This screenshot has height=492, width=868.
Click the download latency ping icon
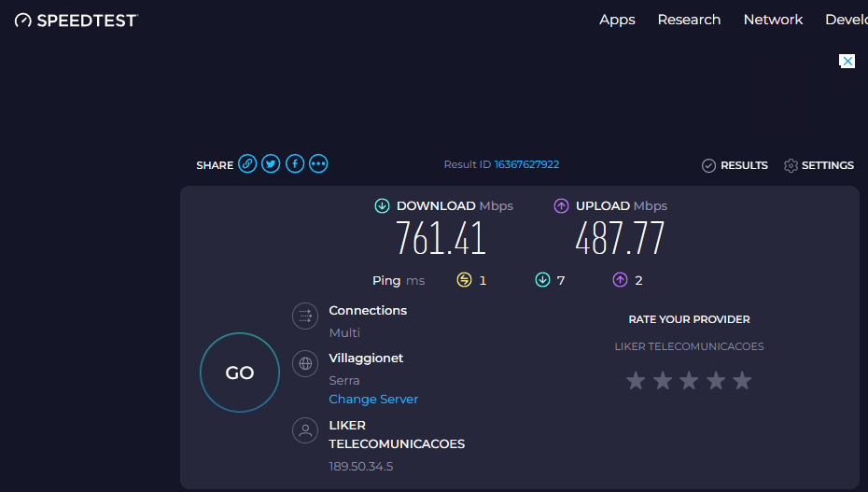(542, 280)
